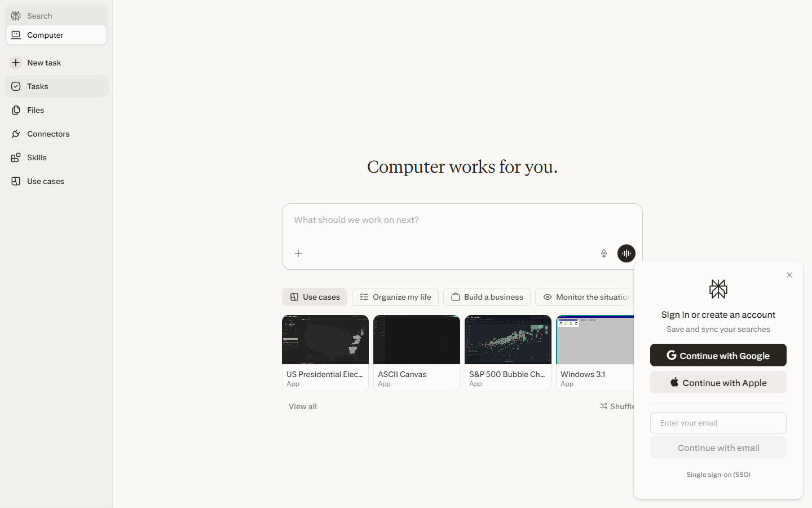Open Connectors in the sidebar
The width and height of the screenshot is (812, 508).
pos(56,134)
